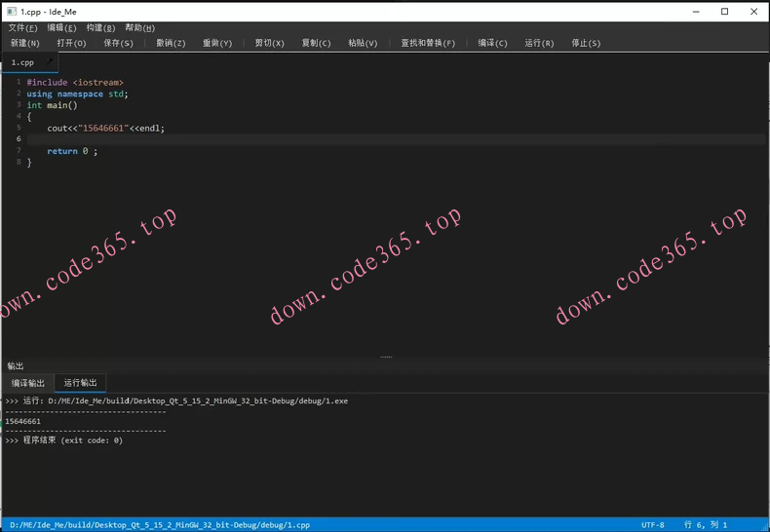
Task: Click the 新建(N) toolbar button
Action: click(x=25, y=43)
